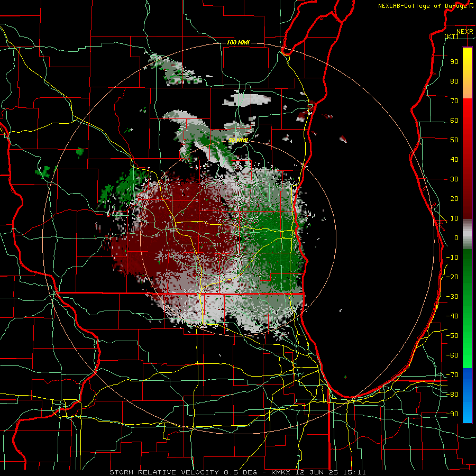Click the blue bottom segment of the color scale
This screenshot has width=476, height=476.
coord(467,396)
